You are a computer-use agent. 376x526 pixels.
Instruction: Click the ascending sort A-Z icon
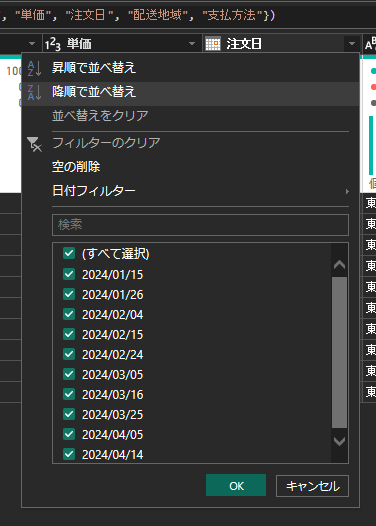point(35,68)
